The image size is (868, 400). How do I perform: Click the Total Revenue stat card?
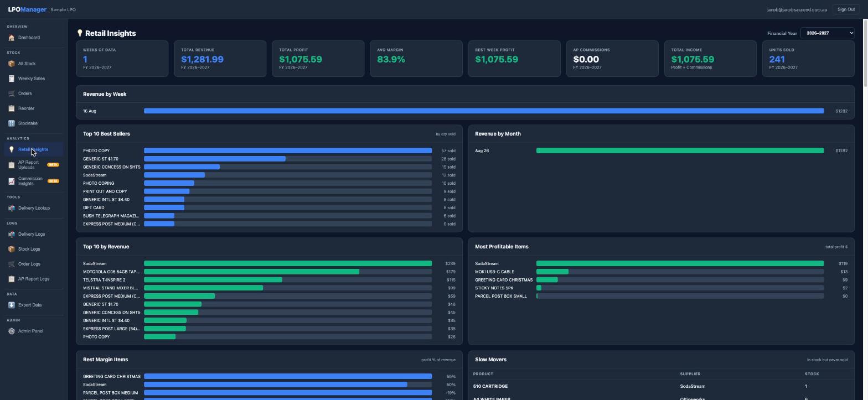click(x=220, y=59)
